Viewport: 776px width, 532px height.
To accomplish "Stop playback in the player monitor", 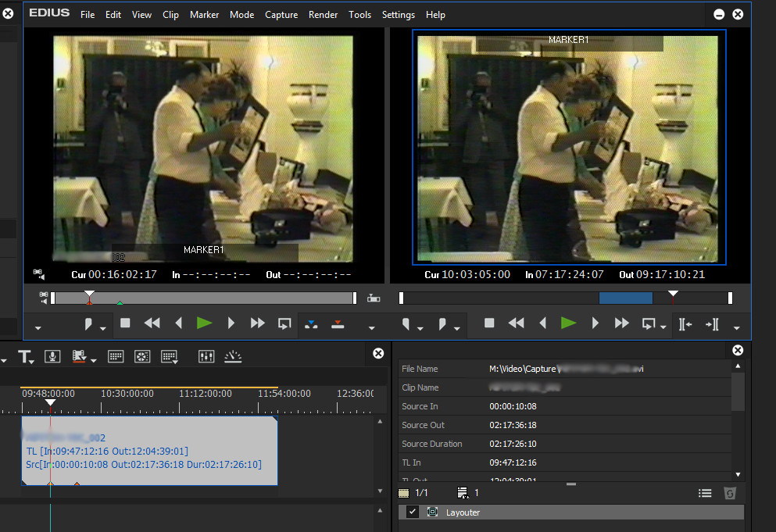I will [x=125, y=323].
